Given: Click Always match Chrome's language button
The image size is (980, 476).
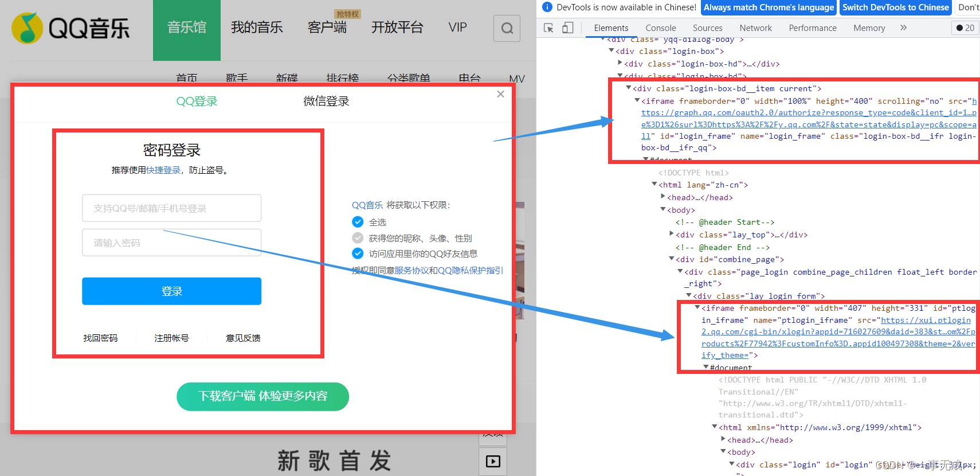Looking at the screenshot, I should [769, 7].
